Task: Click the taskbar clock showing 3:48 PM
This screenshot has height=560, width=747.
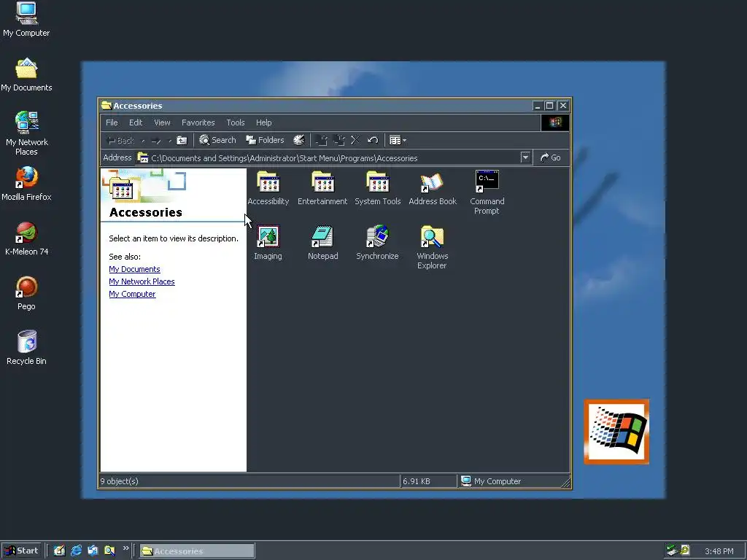Action: coord(719,551)
